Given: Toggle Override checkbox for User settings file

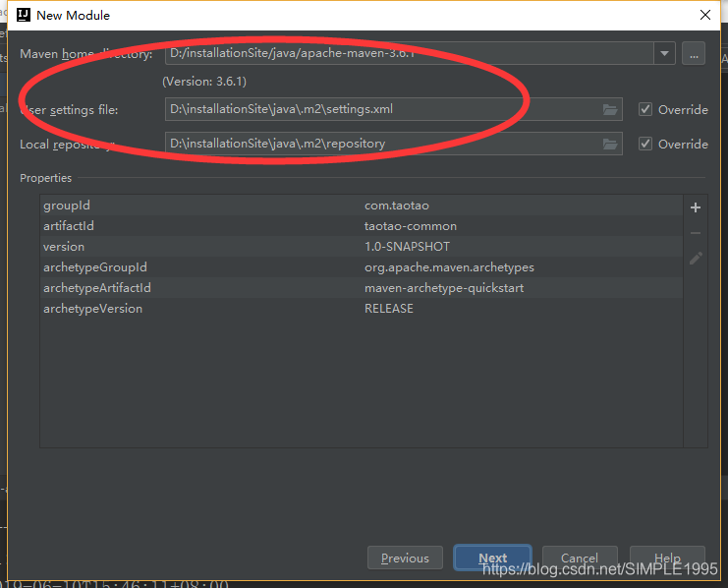Looking at the screenshot, I should coord(645,110).
